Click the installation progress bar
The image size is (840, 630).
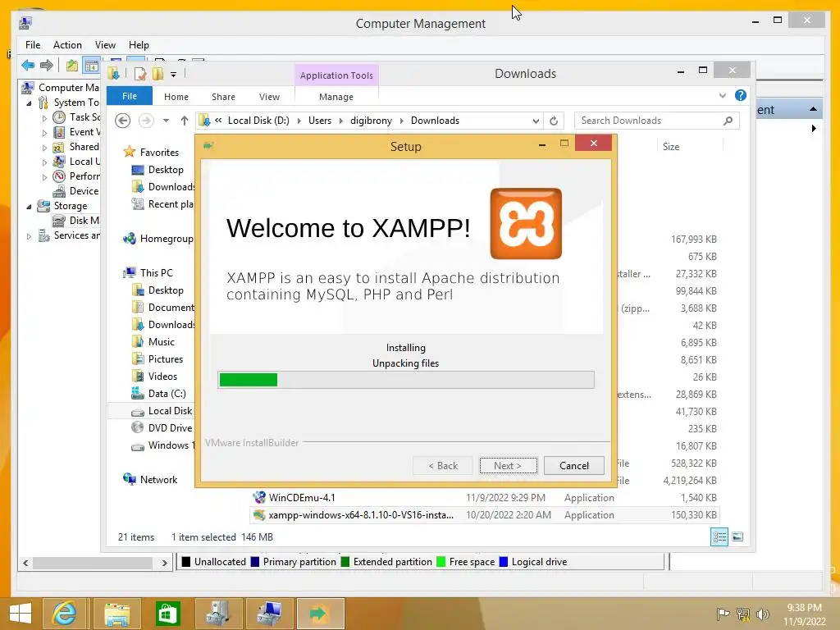406,380
